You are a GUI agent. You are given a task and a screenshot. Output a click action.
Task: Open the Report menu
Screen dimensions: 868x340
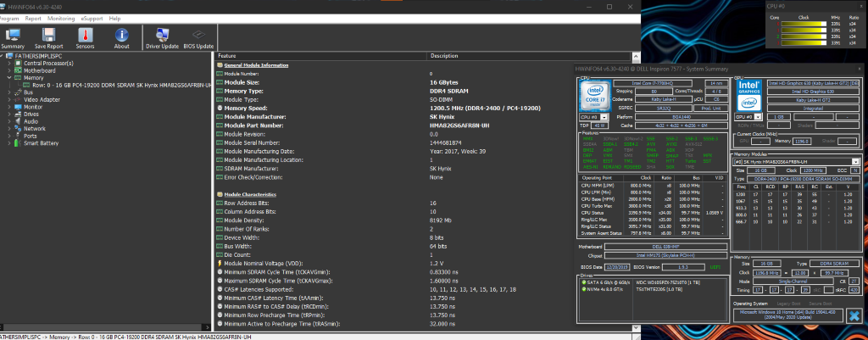[x=33, y=19]
